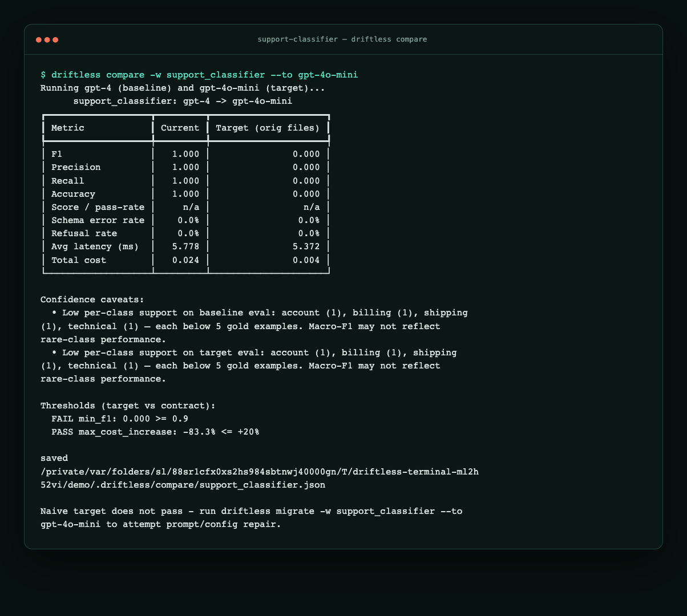Click the 'support_classifier: gpt-4 -> gpt-4o-mini' heading
Viewport: 687px width, 616px height.
tap(183, 101)
